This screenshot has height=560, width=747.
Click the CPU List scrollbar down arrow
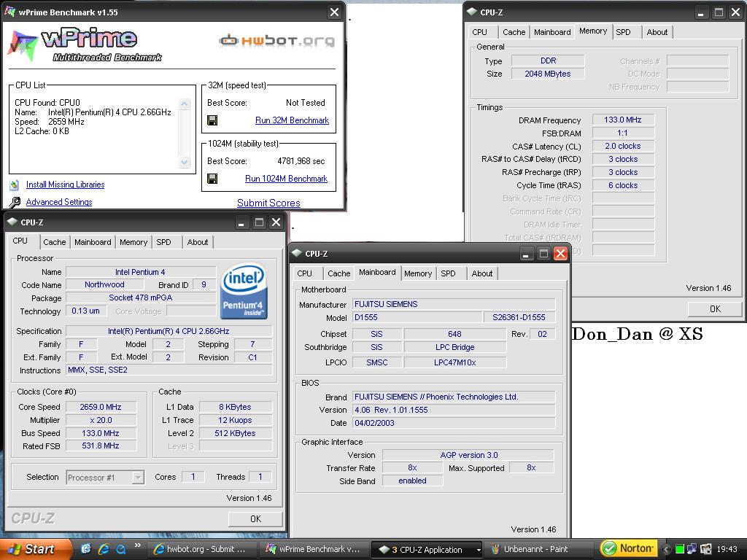185,162
